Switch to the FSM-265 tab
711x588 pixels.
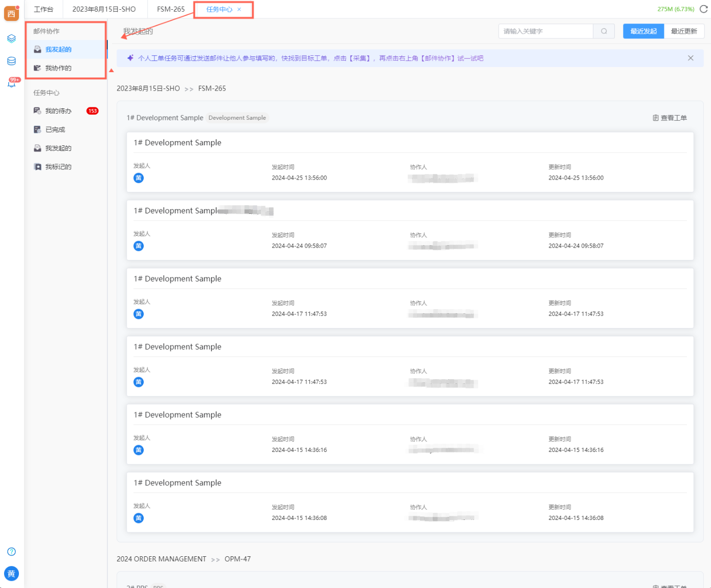pyautogui.click(x=170, y=9)
